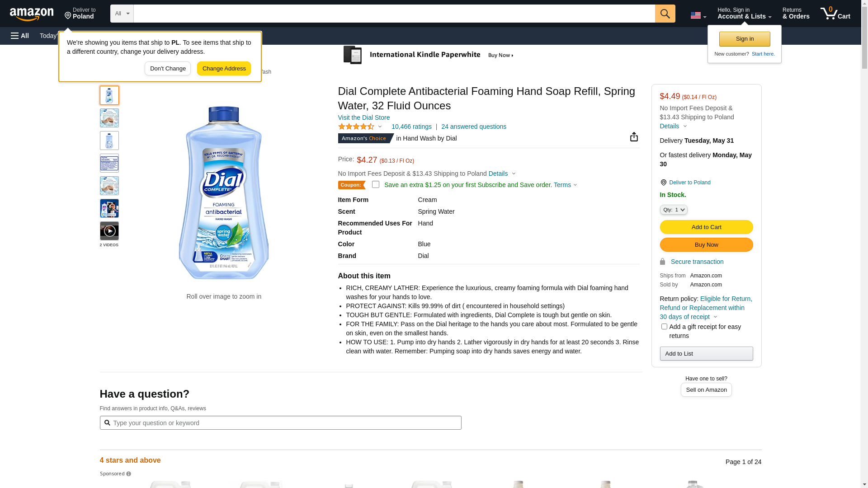Expand the search category All dropdown

click(x=122, y=14)
